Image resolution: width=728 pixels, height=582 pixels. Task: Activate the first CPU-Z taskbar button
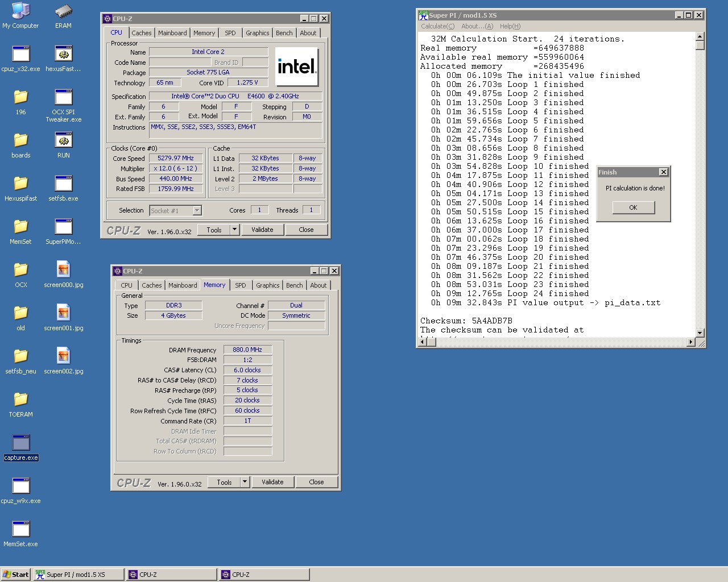click(x=172, y=575)
